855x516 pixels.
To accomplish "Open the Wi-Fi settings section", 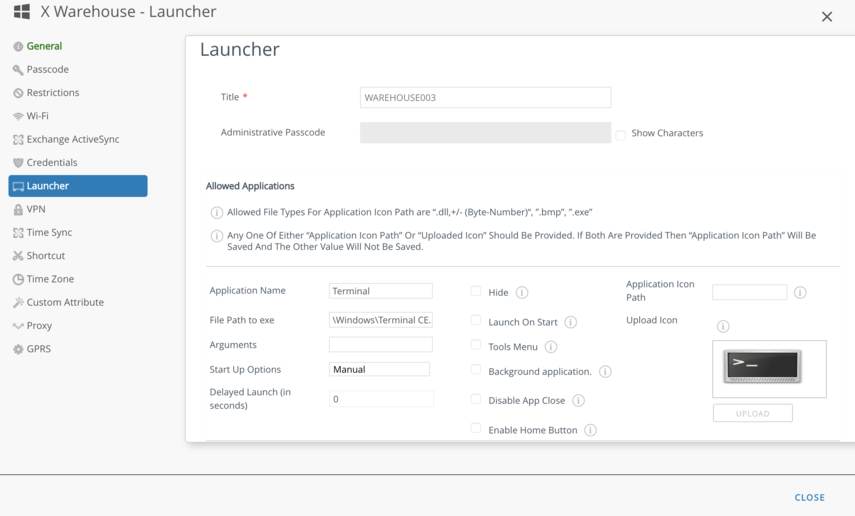I will point(37,116).
